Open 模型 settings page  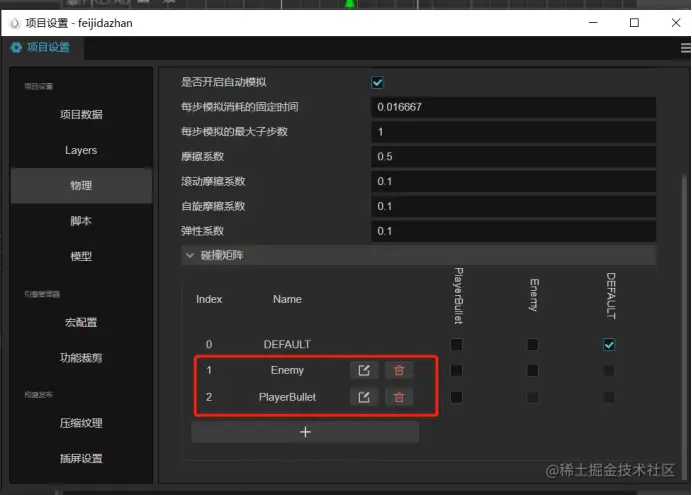pyautogui.click(x=81, y=256)
